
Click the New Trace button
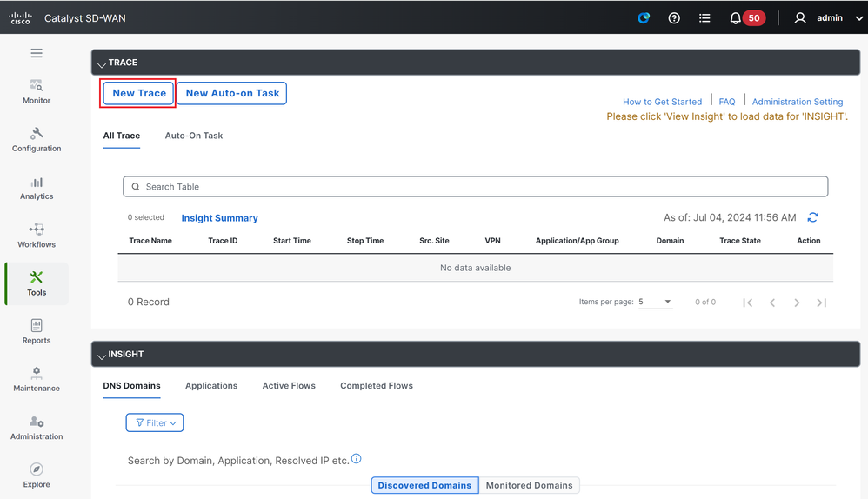139,93
